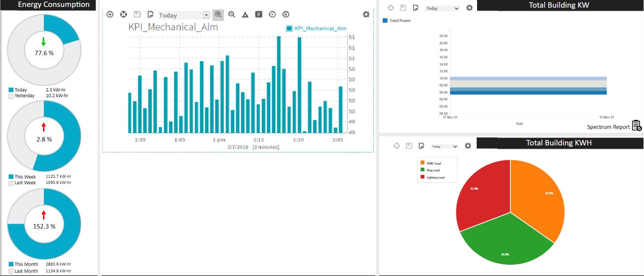
Task: Click the highlighted magnifier icon in the KPI chart toolbar
Action: [x=218, y=15]
